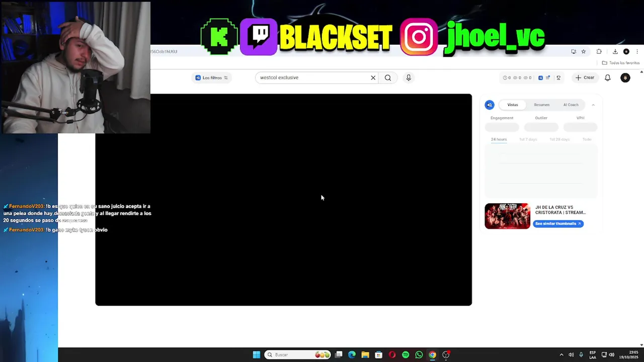The height and width of the screenshot is (362, 644).
Task: Click the blue IQ extension icon in header
Action: click(x=540, y=78)
